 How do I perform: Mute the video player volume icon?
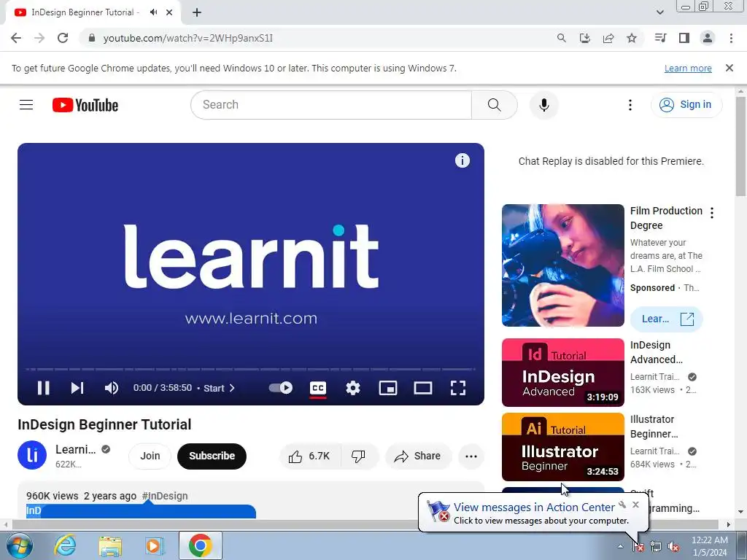tap(112, 388)
